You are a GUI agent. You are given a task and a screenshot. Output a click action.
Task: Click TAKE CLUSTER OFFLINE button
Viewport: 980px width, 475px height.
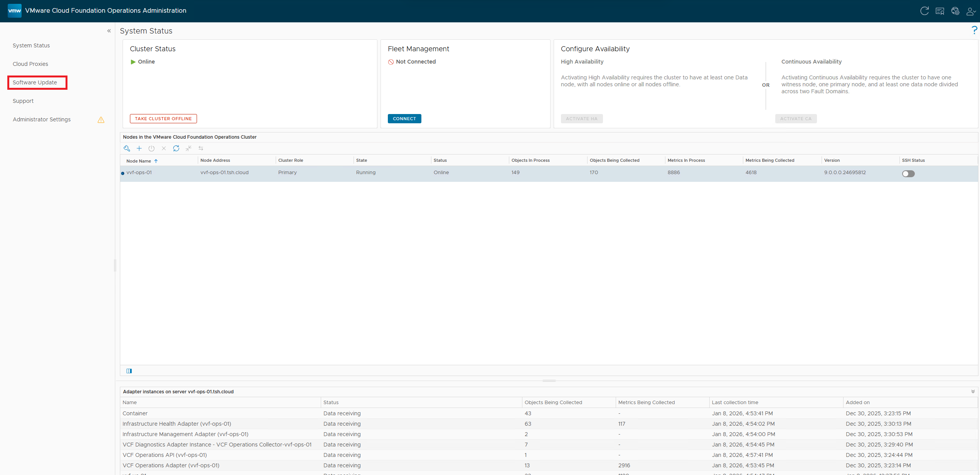163,119
